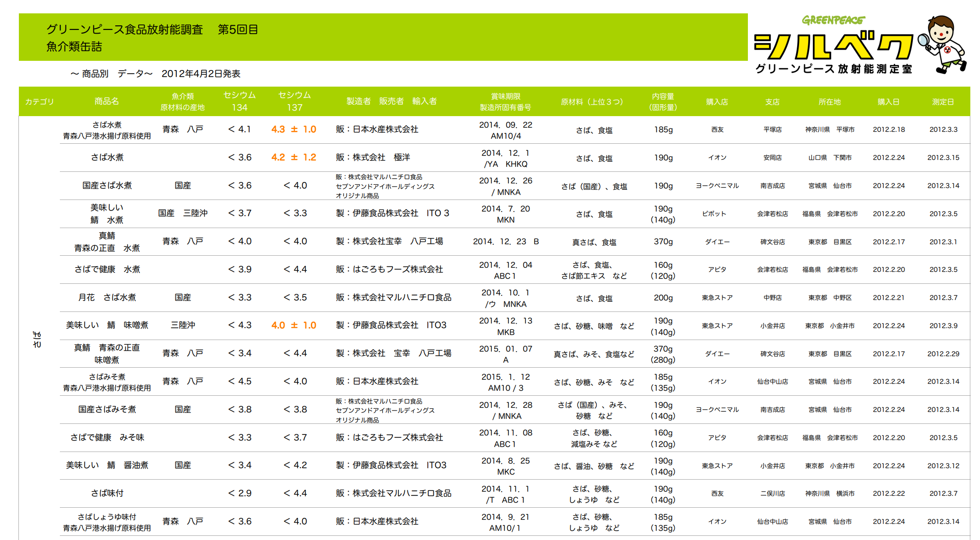The image size is (980, 540).
Task: Click the branch name 平塚店
Action: pos(773,129)
